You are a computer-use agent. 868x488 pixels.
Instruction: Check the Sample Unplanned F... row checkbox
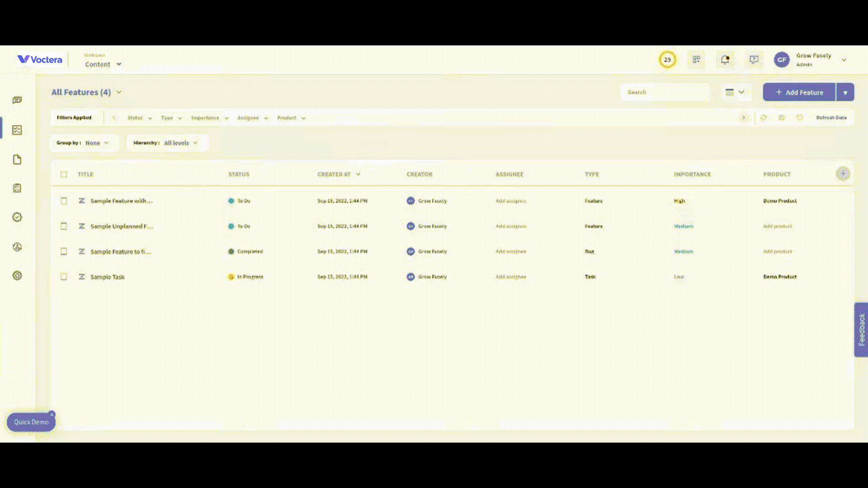pyautogui.click(x=64, y=226)
